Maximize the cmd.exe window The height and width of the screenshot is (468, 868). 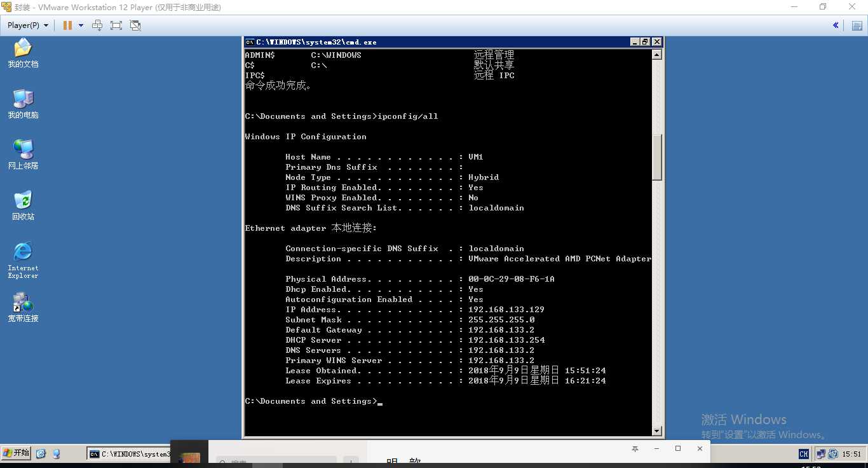[x=645, y=42]
